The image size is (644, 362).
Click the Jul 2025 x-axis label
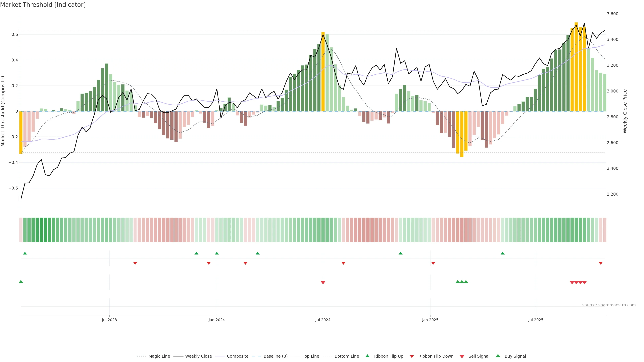(x=536, y=320)
